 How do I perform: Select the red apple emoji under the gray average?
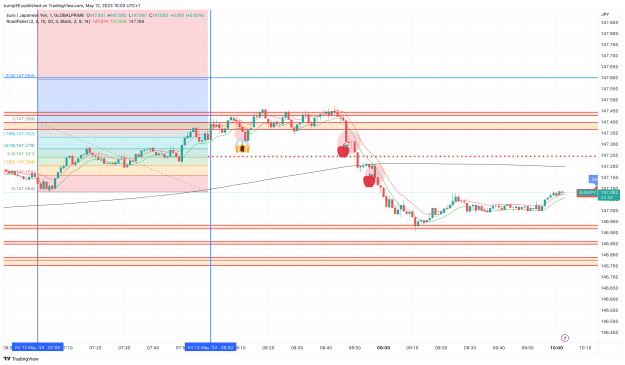[x=369, y=181]
